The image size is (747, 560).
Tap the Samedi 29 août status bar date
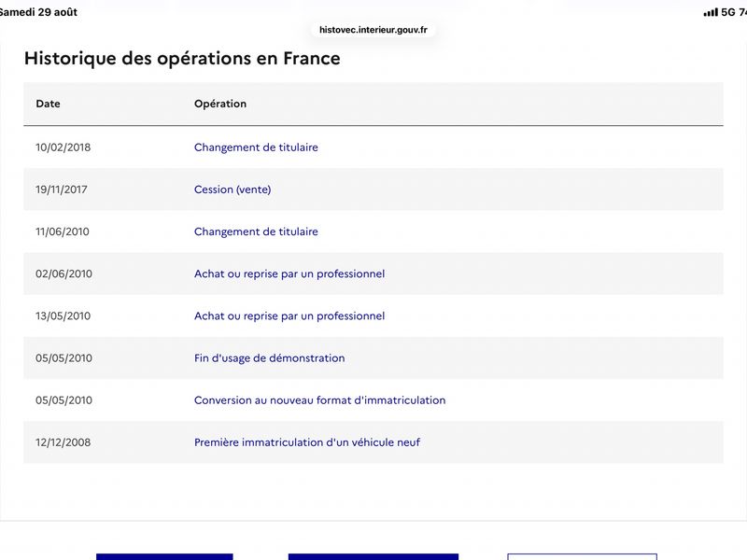click(37, 12)
